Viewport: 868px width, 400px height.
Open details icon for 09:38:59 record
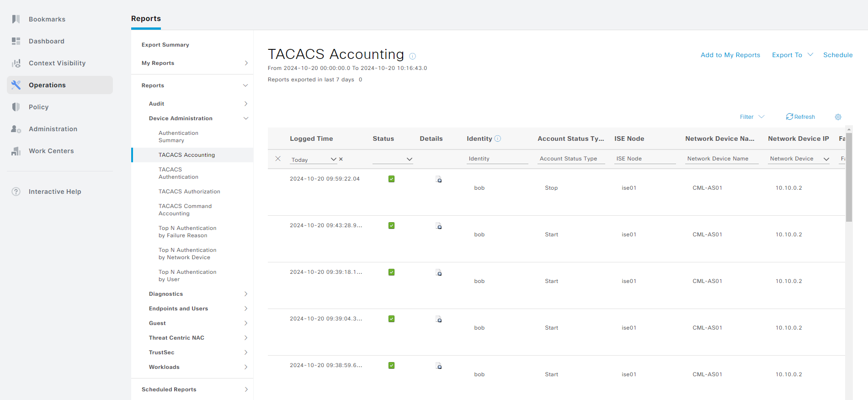tap(438, 366)
